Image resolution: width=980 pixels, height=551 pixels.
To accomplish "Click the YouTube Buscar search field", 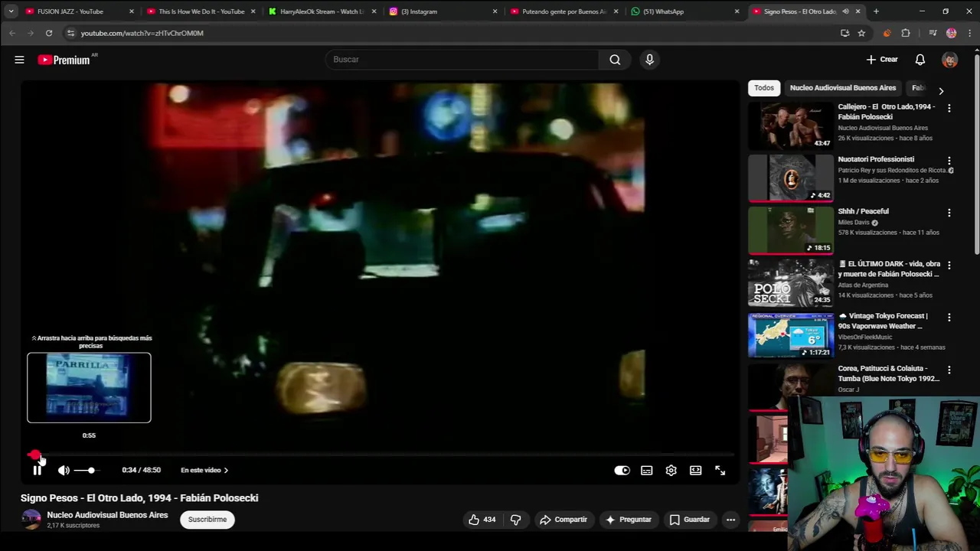I will (x=462, y=60).
